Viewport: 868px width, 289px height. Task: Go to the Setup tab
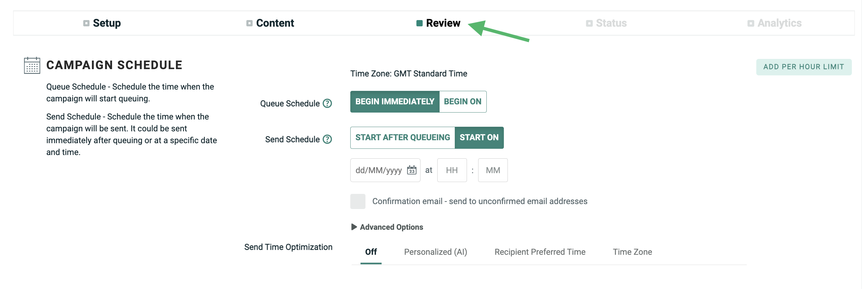coord(106,23)
